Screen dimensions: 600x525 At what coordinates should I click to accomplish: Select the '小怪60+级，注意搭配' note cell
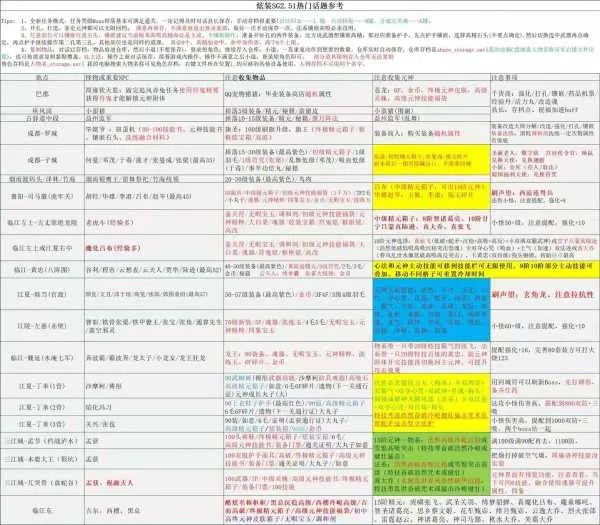coord(545,326)
